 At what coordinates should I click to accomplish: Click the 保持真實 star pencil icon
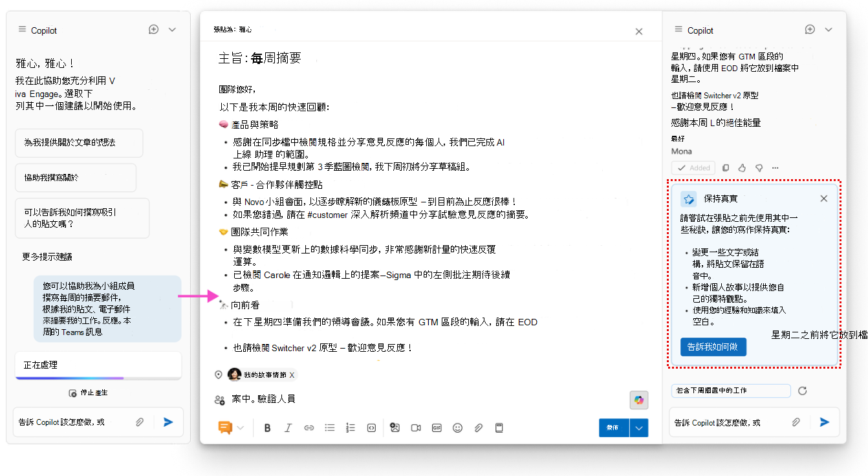coord(688,199)
